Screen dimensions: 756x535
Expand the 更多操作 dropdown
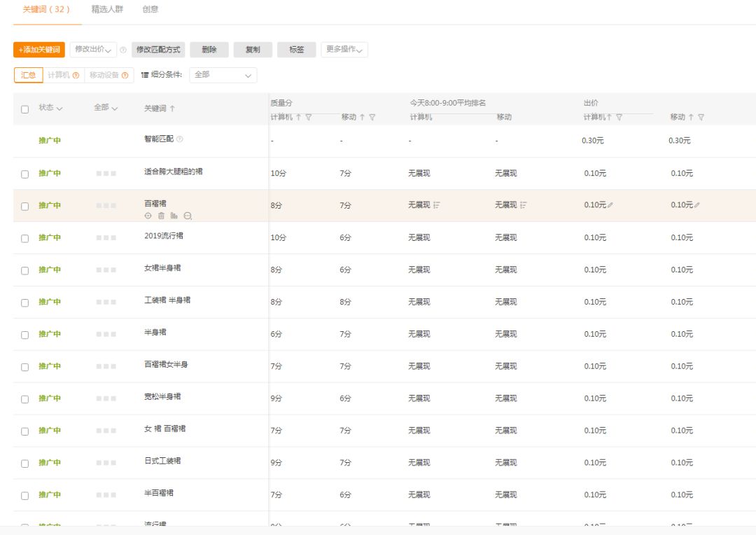pos(344,50)
